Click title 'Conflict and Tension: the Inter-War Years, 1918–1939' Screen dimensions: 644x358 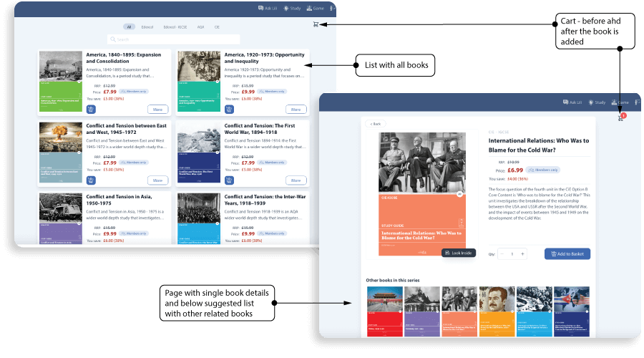(x=265, y=200)
